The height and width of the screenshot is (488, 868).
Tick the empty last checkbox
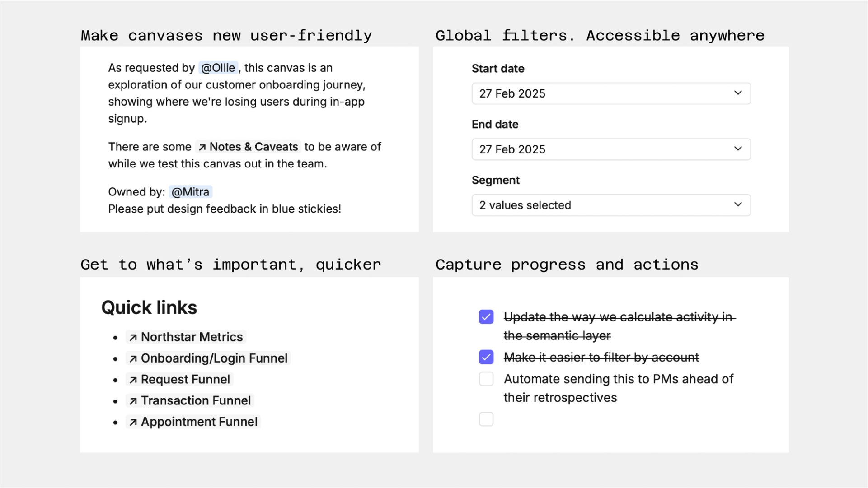tap(486, 419)
